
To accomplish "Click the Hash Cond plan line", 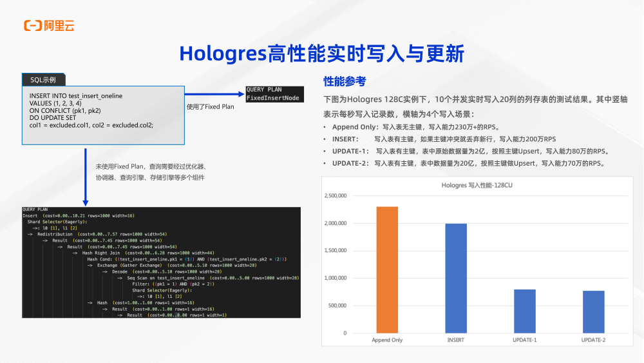I will 187,259.
